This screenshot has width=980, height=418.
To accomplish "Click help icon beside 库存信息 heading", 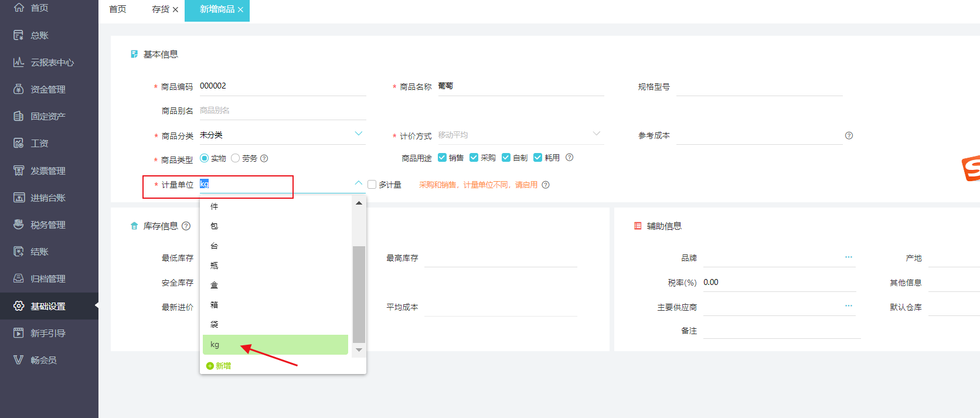I will pos(186,226).
